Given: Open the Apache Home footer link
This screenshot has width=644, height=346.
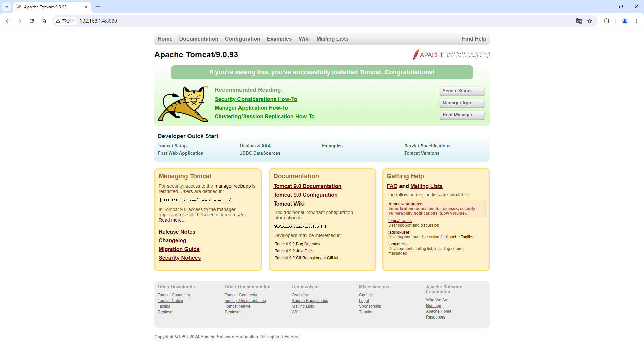Looking at the screenshot, I should (439, 312).
